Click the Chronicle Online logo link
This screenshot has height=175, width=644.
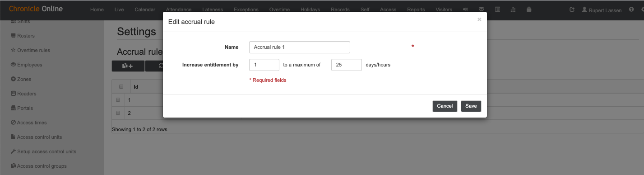click(36, 9)
